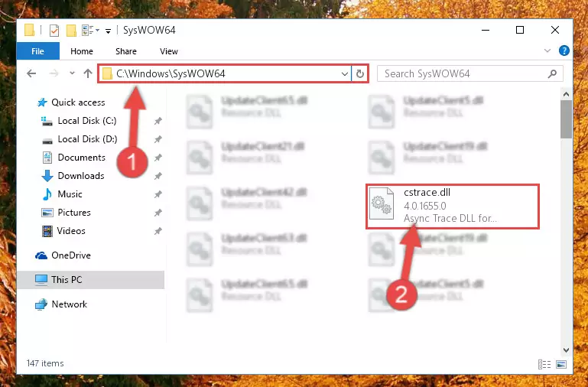Open Documents in the navigation pane
The image size is (588, 387).
tap(81, 158)
